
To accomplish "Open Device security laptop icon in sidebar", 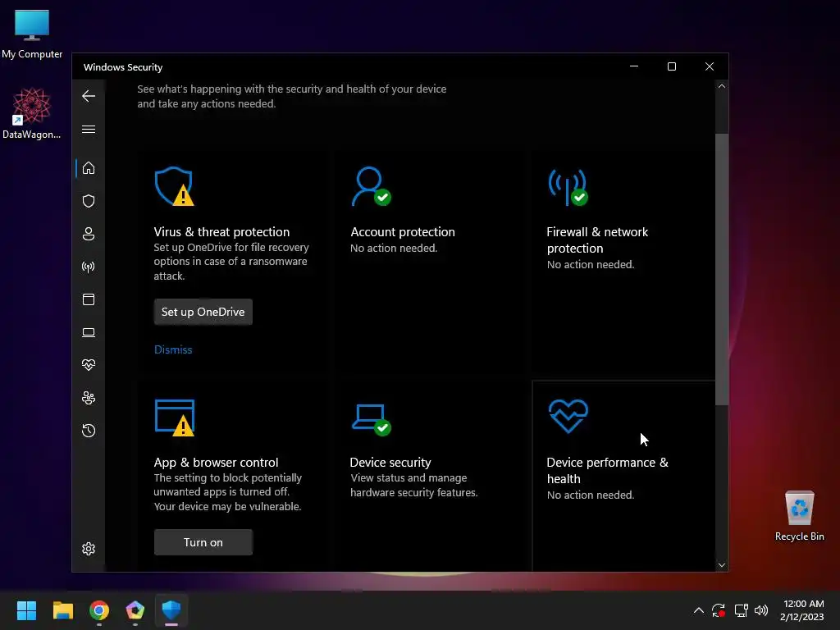I will pos(89,333).
